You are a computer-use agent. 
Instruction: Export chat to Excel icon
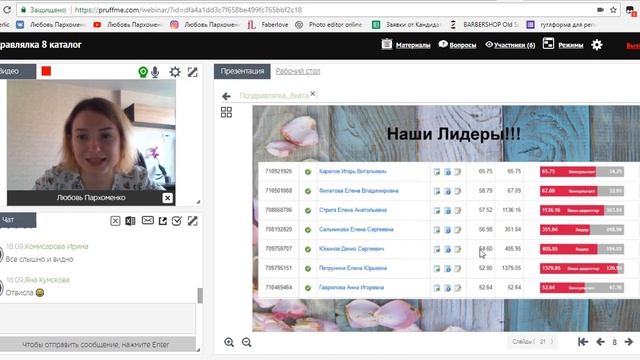(x=130, y=221)
